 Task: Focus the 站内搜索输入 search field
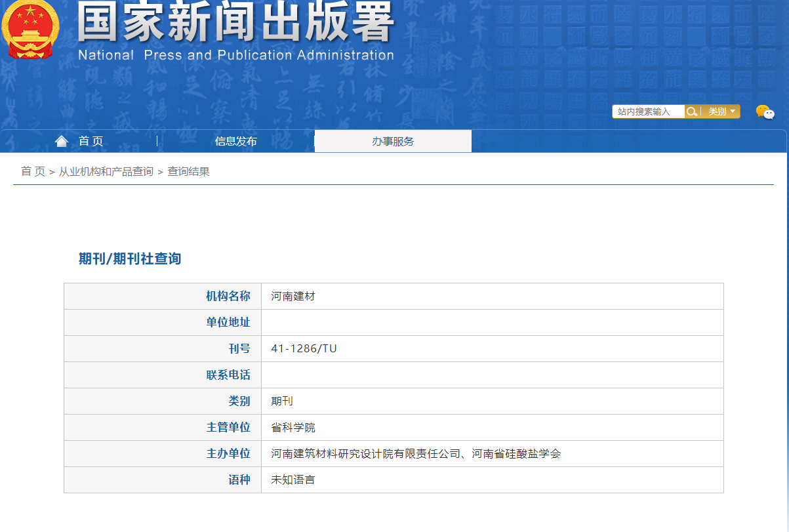[x=647, y=112]
